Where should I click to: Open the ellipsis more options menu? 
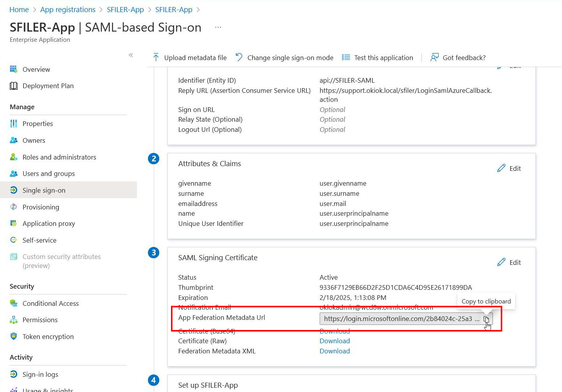click(218, 27)
